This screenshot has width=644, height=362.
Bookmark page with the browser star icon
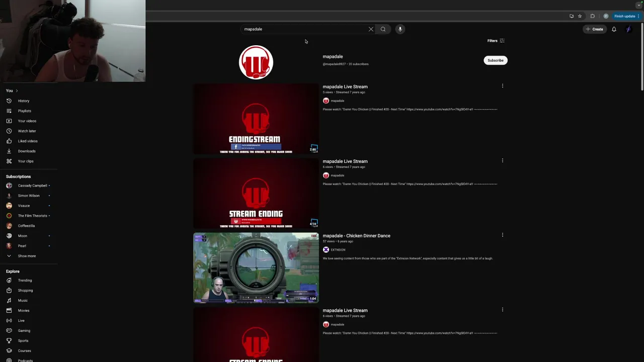tap(580, 16)
